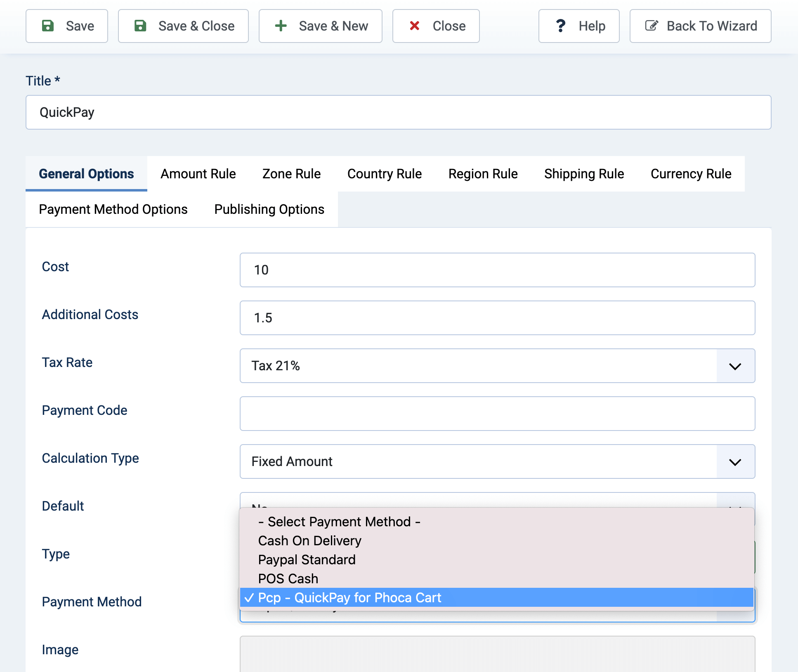This screenshot has height=672, width=798.
Task: Switch to the Amount Rule tab
Action: click(x=198, y=174)
